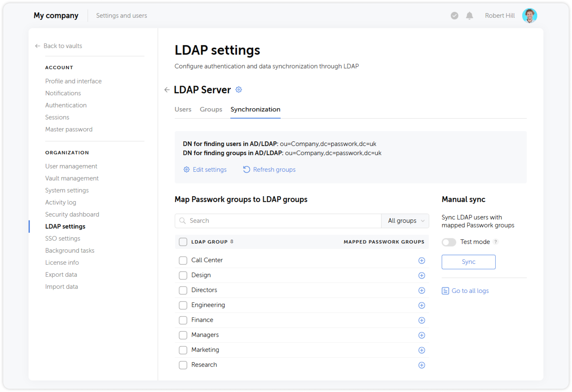Open Profile and interface settings

(73, 81)
